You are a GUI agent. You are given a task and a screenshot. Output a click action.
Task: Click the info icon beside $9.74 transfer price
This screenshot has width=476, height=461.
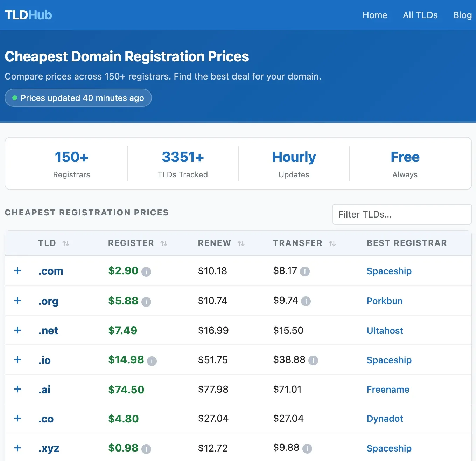click(x=306, y=301)
